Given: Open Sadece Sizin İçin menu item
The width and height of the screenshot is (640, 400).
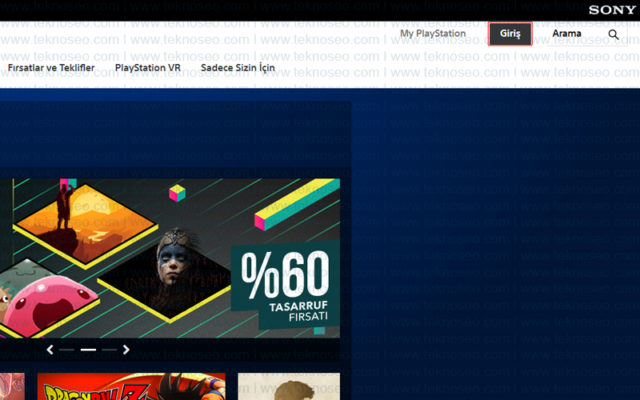Looking at the screenshot, I should (238, 68).
